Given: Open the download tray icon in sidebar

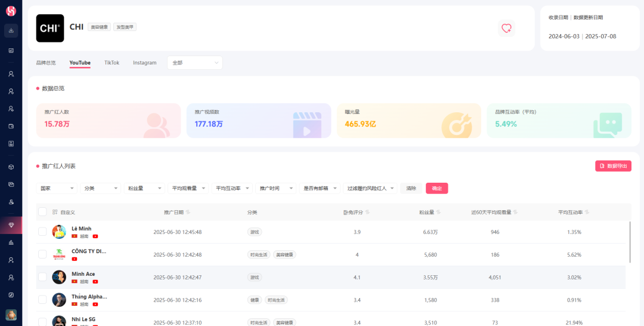Looking at the screenshot, I should tap(11, 30).
